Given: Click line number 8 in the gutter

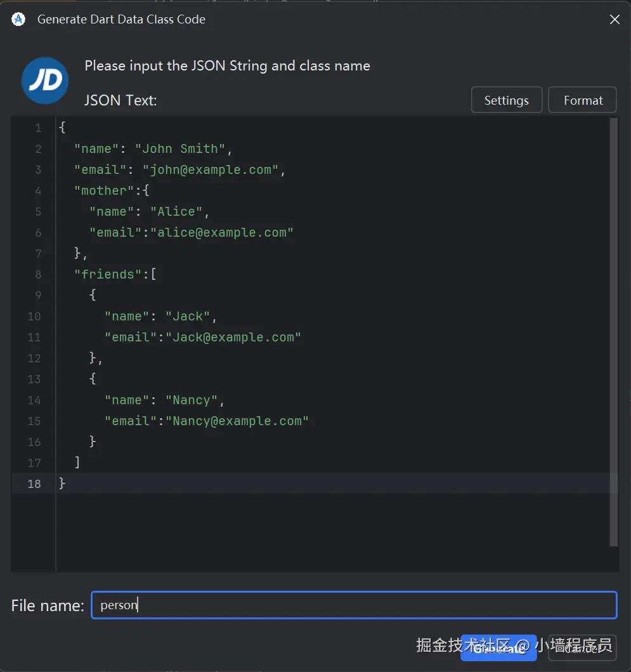Looking at the screenshot, I should click(38, 274).
